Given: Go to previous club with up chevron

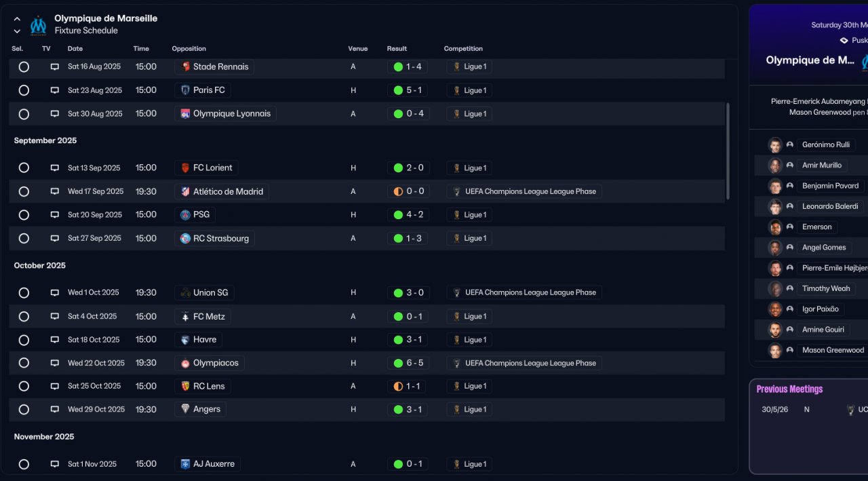Looking at the screenshot, I should (x=17, y=19).
